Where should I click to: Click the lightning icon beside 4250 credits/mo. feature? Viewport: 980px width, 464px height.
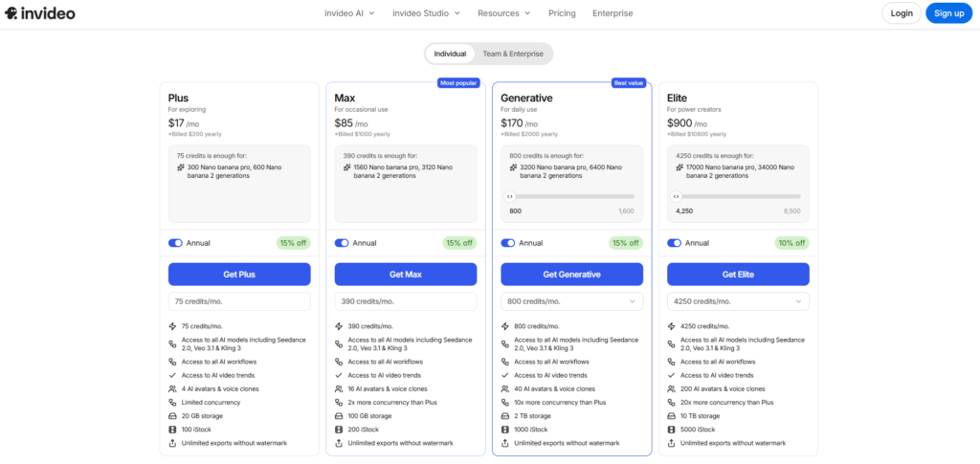[x=672, y=326]
